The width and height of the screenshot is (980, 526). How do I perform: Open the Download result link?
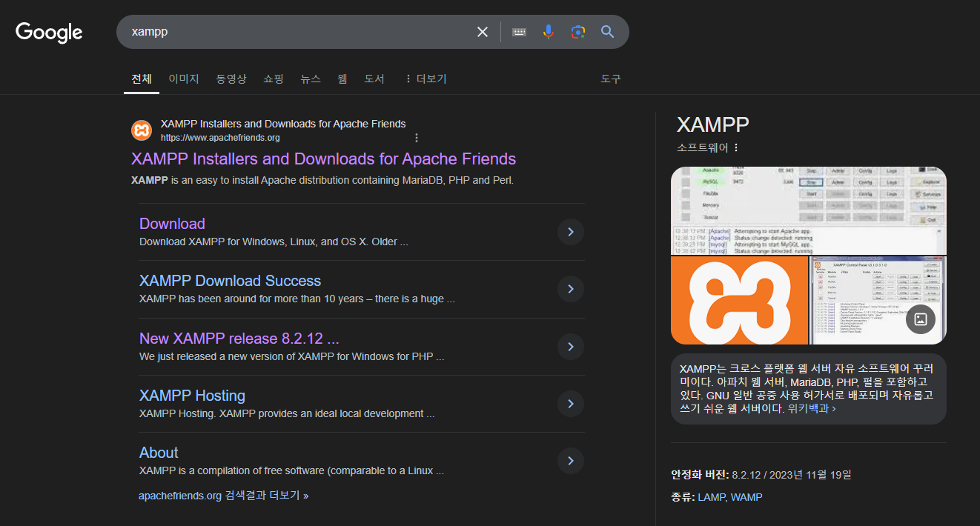click(172, 223)
